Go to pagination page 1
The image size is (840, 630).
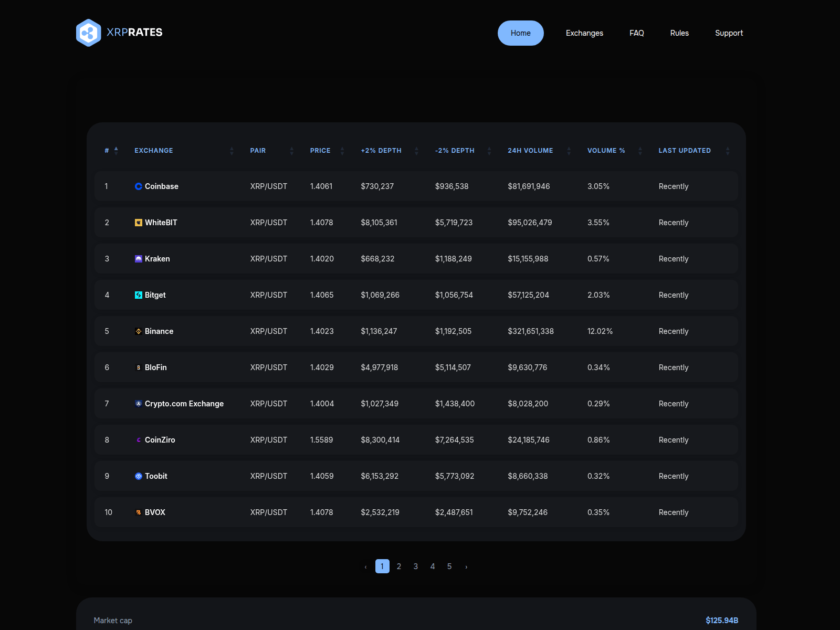click(x=382, y=566)
